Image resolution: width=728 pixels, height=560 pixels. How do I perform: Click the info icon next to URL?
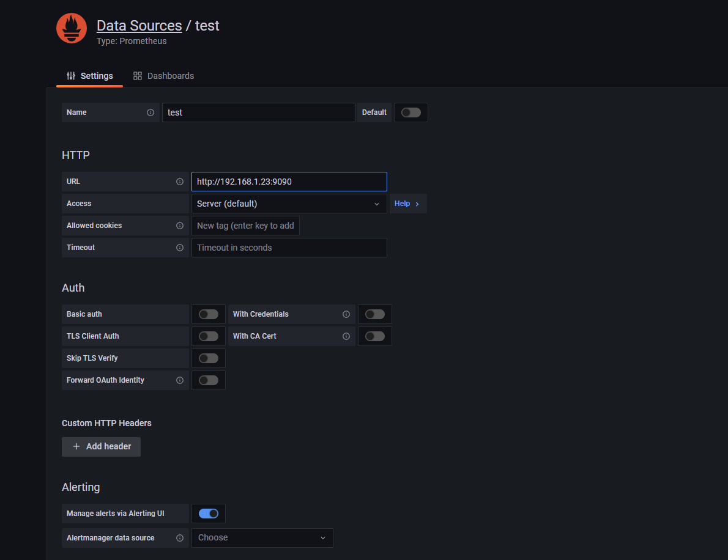tap(180, 182)
